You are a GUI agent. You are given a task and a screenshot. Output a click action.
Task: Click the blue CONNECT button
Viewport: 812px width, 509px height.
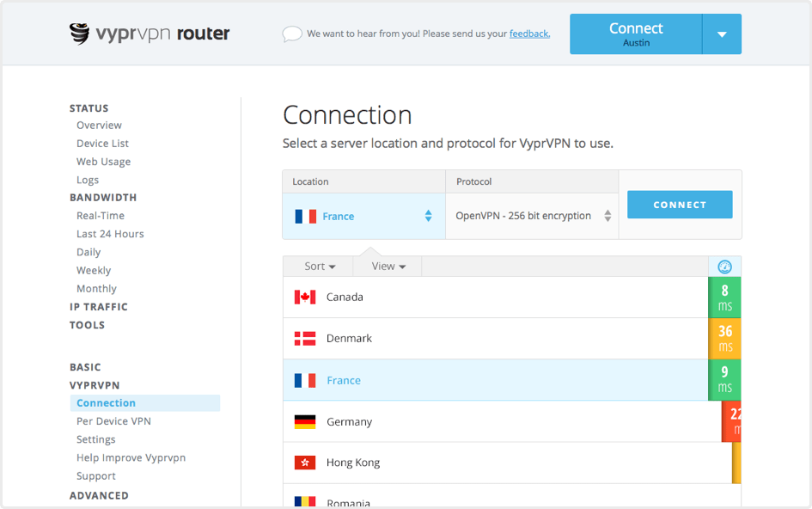tap(680, 205)
